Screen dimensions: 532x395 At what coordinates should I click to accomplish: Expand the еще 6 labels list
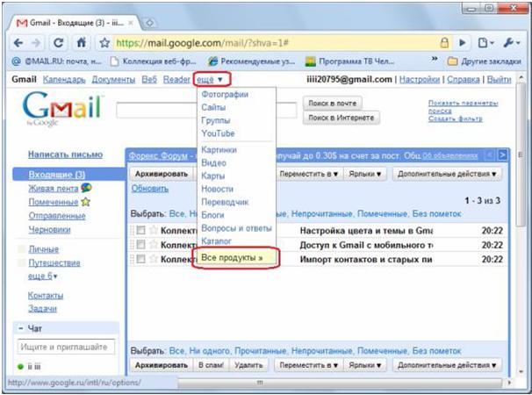[43, 276]
